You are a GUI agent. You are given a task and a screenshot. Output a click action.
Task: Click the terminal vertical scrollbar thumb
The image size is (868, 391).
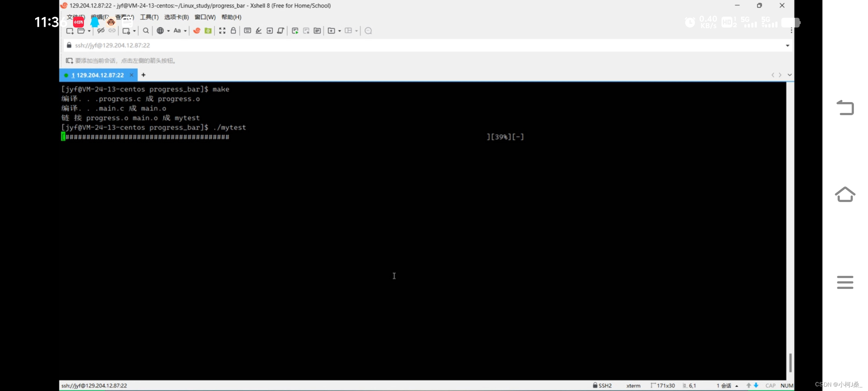[x=791, y=363]
